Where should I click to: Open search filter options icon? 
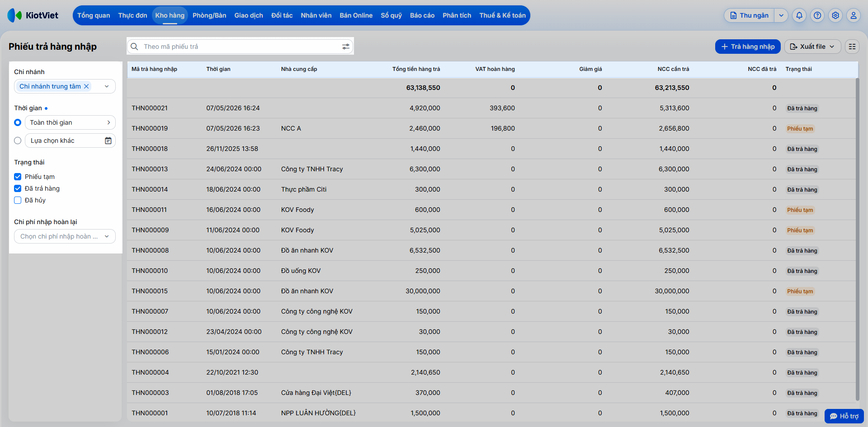[x=345, y=47]
